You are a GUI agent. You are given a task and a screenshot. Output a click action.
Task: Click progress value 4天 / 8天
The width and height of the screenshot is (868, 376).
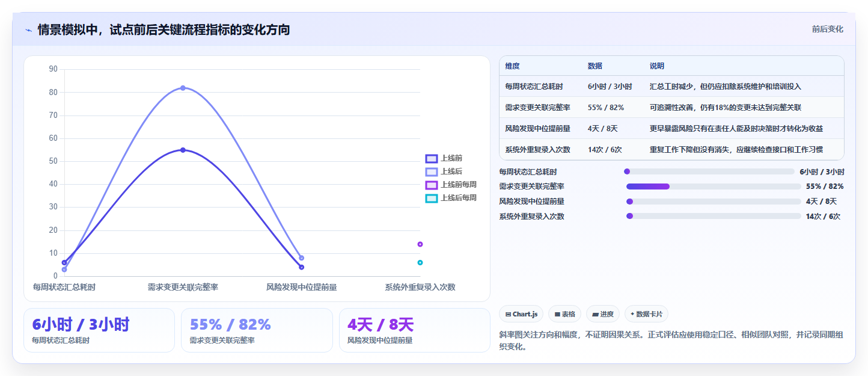tap(821, 202)
